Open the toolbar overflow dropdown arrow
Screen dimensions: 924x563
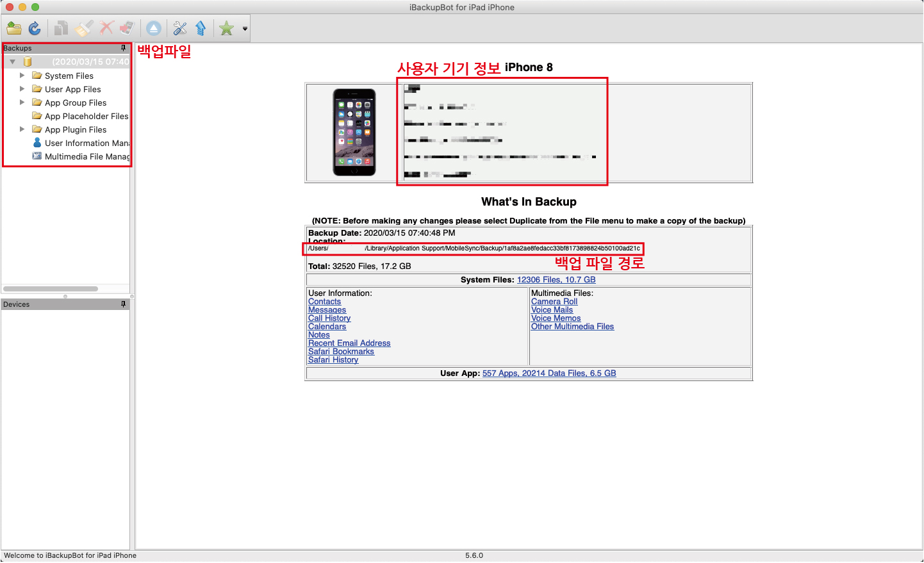pyautogui.click(x=245, y=29)
